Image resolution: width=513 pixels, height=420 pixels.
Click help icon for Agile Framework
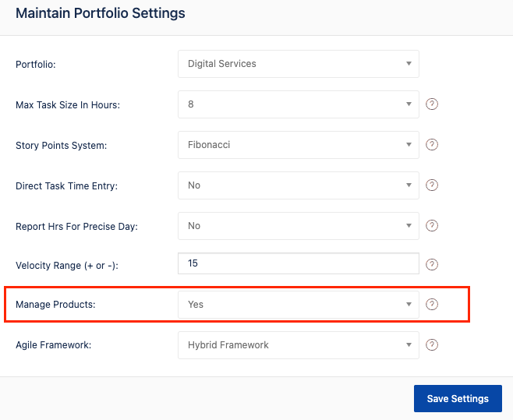[432, 344]
